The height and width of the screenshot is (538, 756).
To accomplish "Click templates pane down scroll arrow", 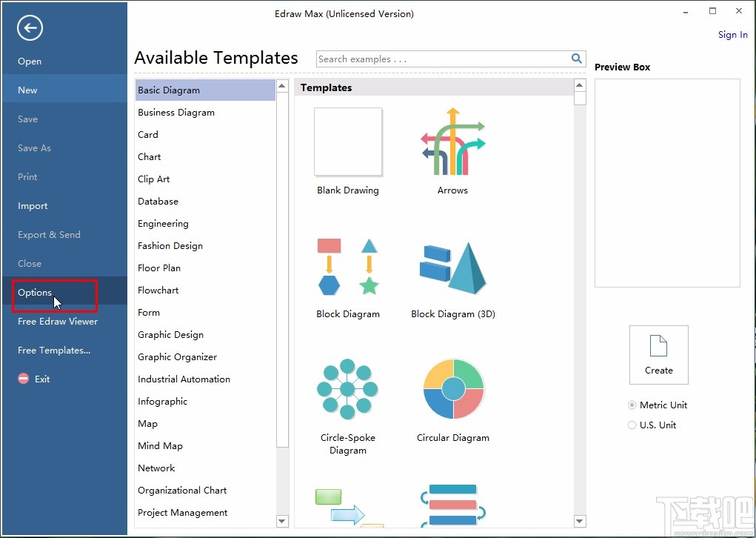I will [580, 521].
